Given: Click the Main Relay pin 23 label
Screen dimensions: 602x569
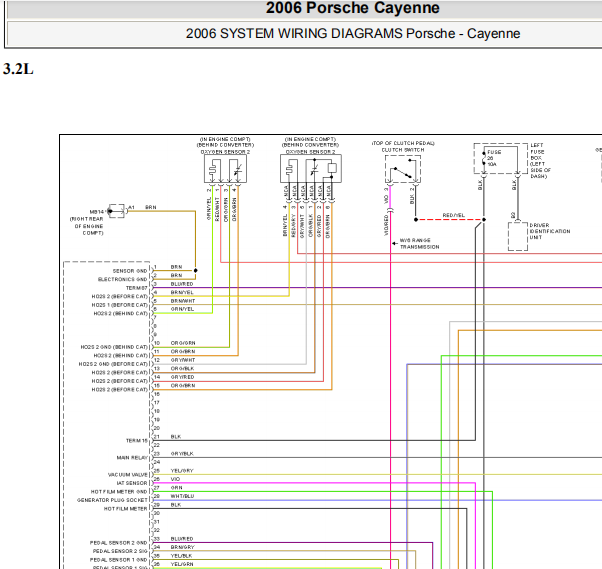Looking at the screenshot, I should click(132, 458).
